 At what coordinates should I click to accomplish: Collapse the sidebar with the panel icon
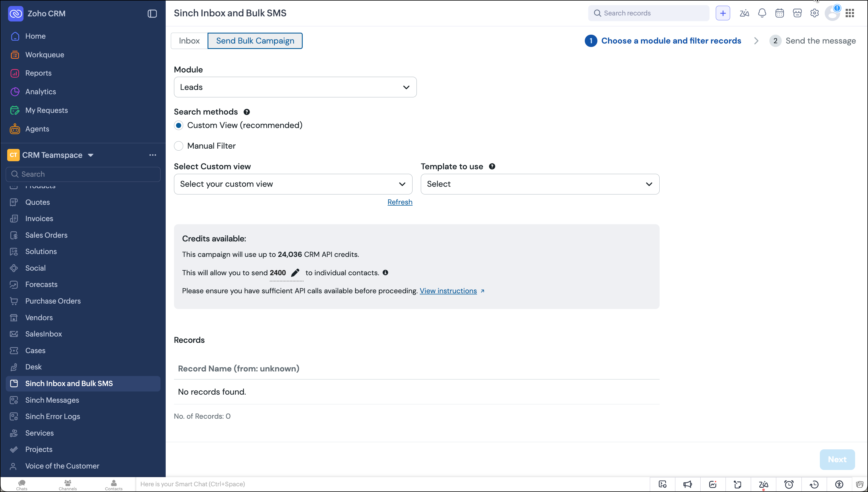pos(152,13)
